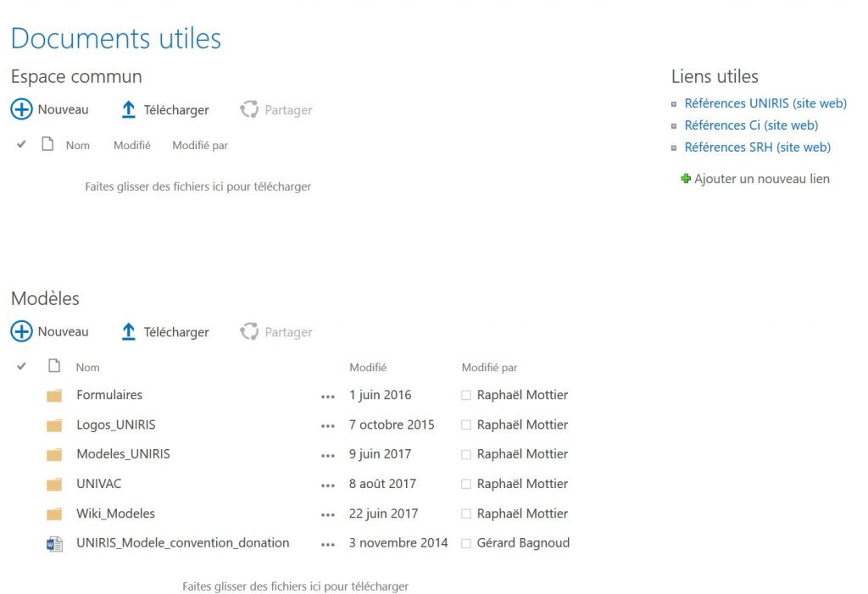Open the Références UNIRIS (site web) link
This screenshot has height=594, width=868.
[765, 103]
